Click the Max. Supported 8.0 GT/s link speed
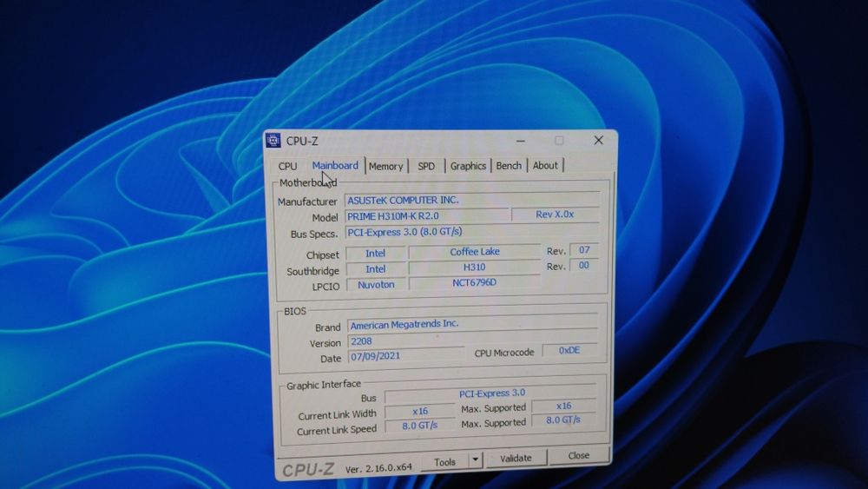 [563, 420]
